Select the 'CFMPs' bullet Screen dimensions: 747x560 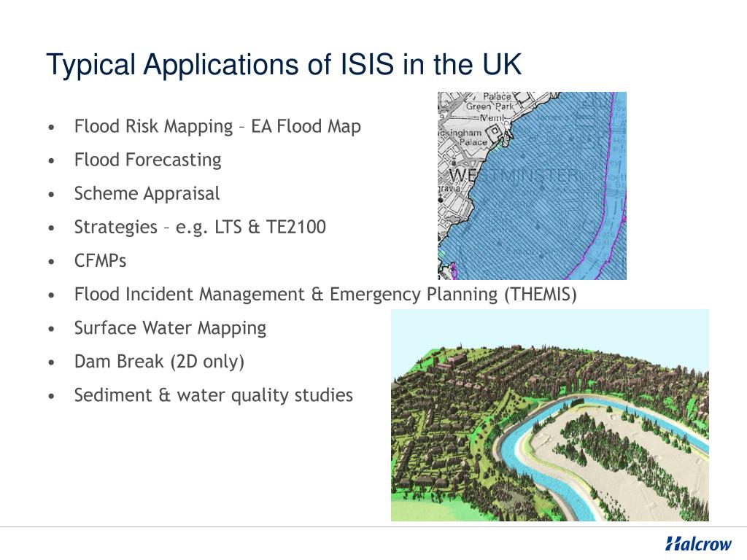tap(100, 261)
